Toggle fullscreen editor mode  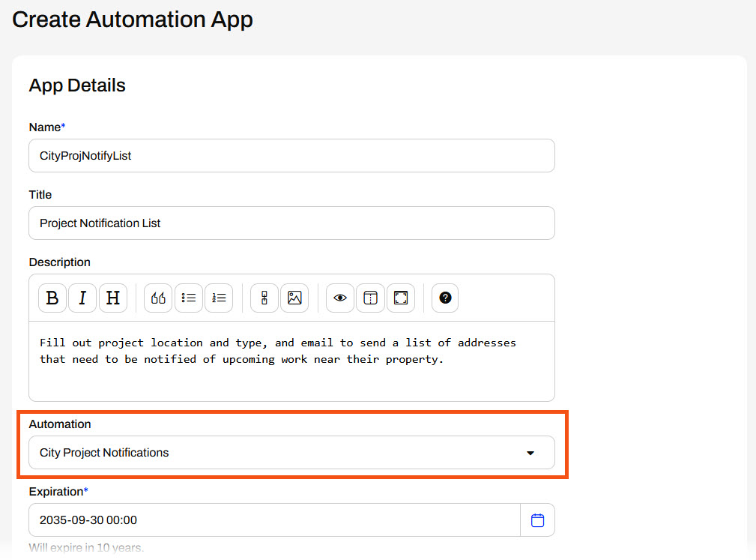(x=401, y=298)
